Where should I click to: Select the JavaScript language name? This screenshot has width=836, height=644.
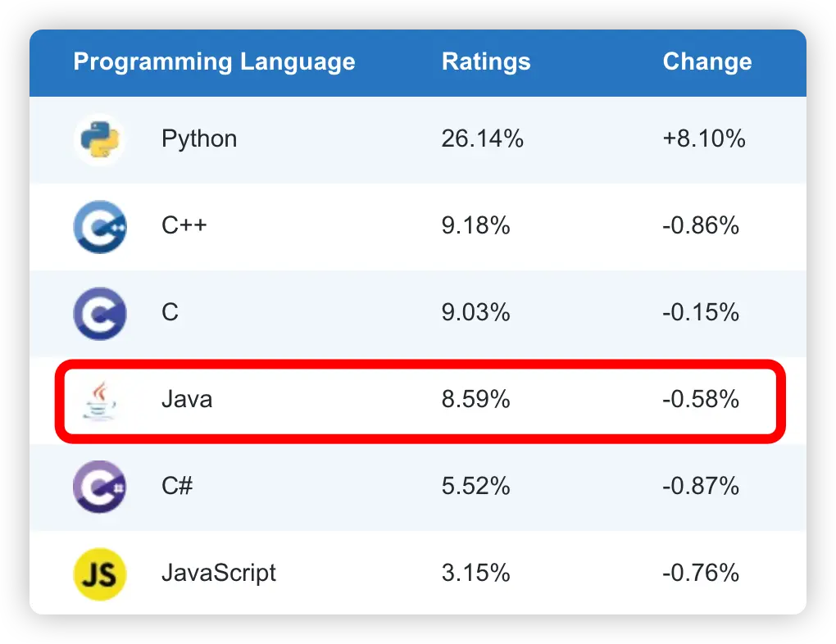[x=219, y=573]
